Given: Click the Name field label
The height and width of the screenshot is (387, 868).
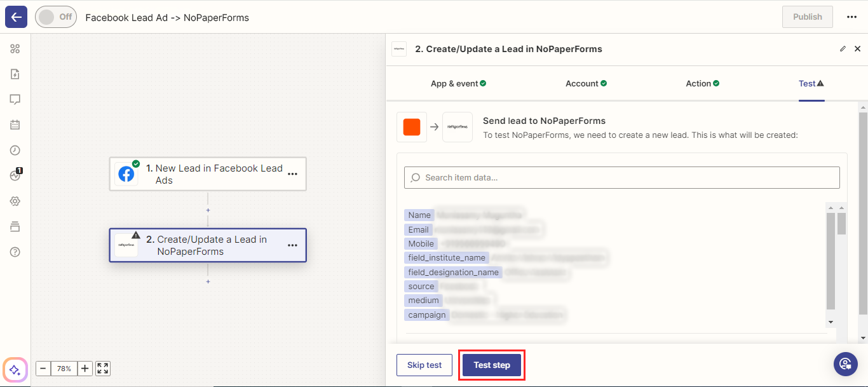Looking at the screenshot, I should tap(419, 215).
